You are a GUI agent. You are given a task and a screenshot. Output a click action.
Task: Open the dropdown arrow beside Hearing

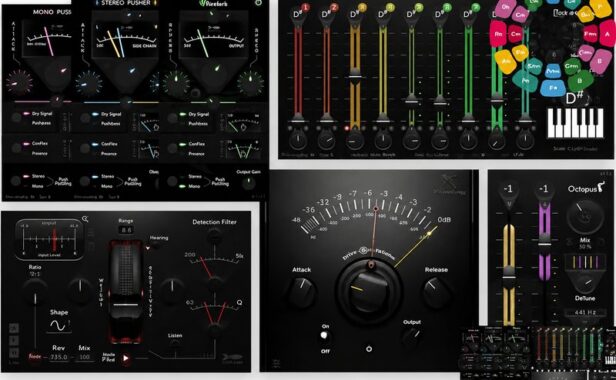[148, 248]
